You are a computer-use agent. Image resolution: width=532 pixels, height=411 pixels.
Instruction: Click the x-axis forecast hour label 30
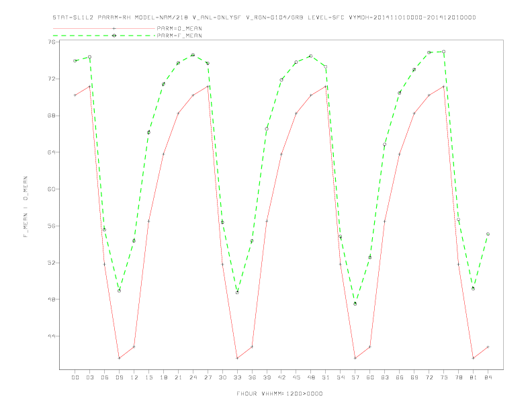222,377
